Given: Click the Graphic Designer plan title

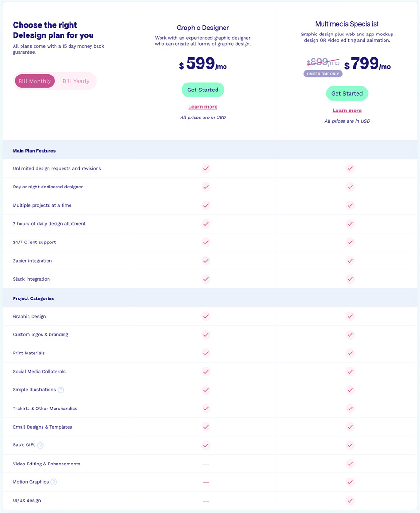Looking at the screenshot, I should pyautogui.click(x=203, y=28).
